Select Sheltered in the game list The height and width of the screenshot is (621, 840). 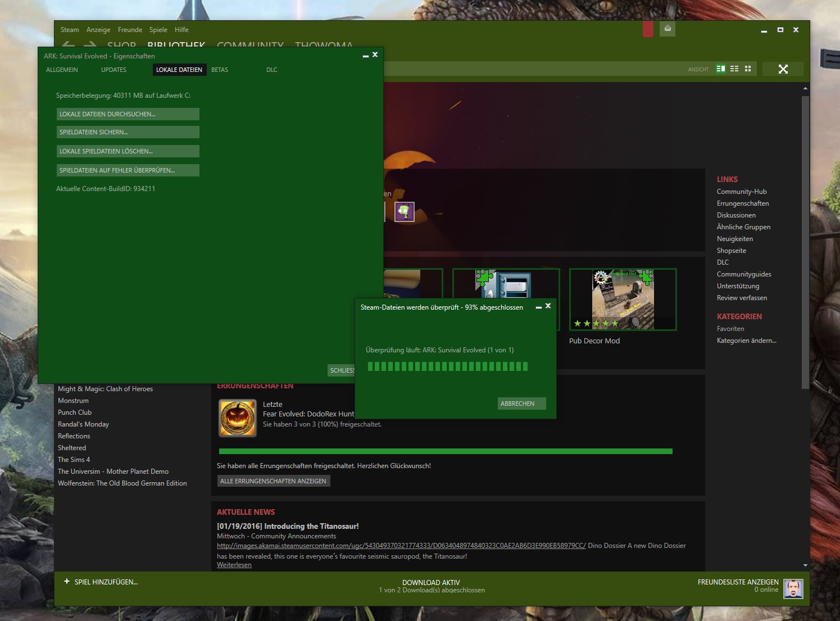tap(72, 448)
